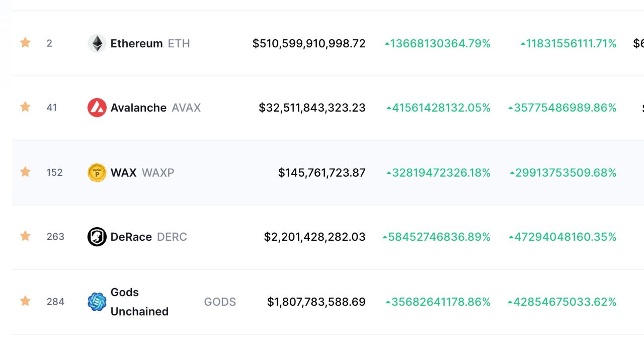Click DeRace's $2,201,428,282.03 value
The height and width of the screenshot is (354, 644).
tap(314, 237)
